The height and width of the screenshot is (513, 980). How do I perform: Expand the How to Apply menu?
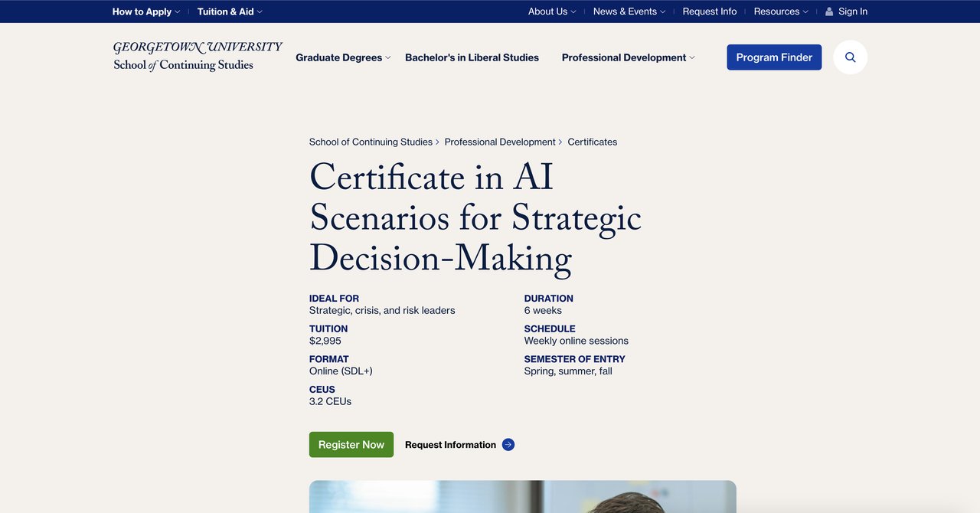(146, 11)
